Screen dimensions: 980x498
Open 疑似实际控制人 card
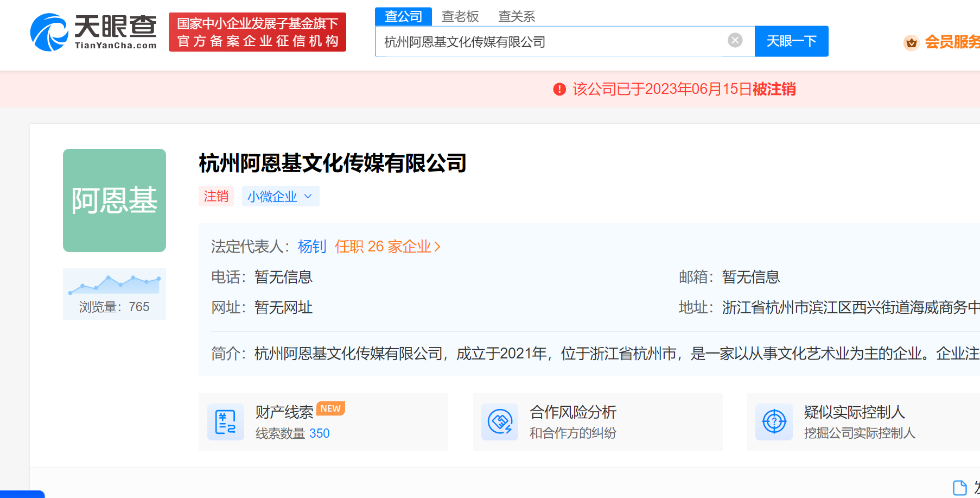coord(863,422)
